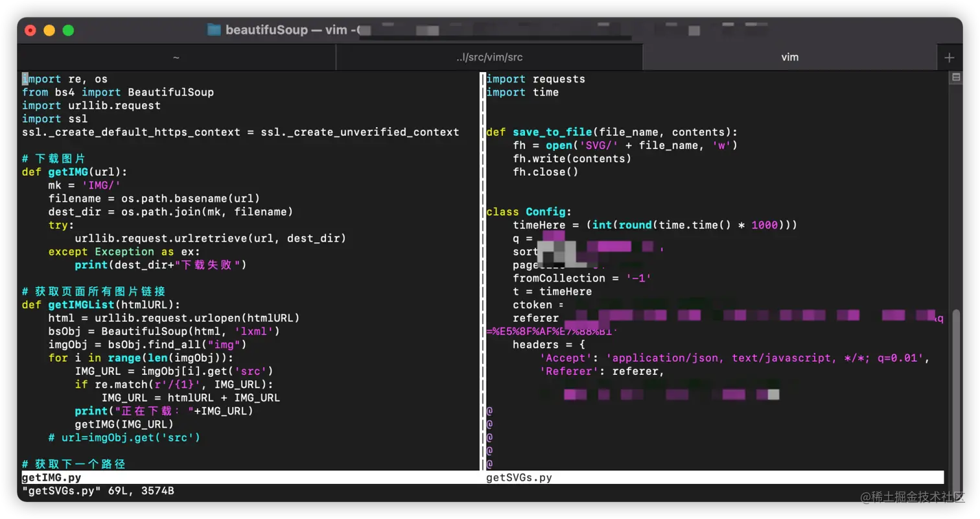Click the timeHere = (int(round(time.time() line
980x519 pixels.
click(x=655, y=225)
